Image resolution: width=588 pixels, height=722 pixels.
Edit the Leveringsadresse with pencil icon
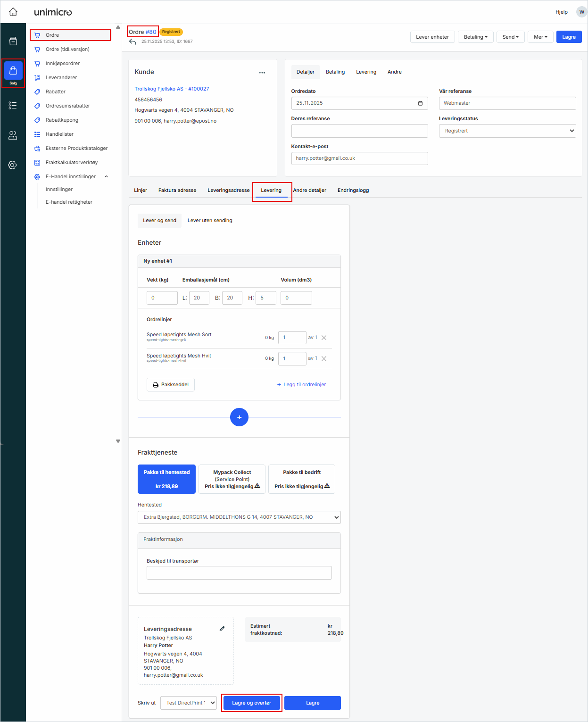click(222, 629)
